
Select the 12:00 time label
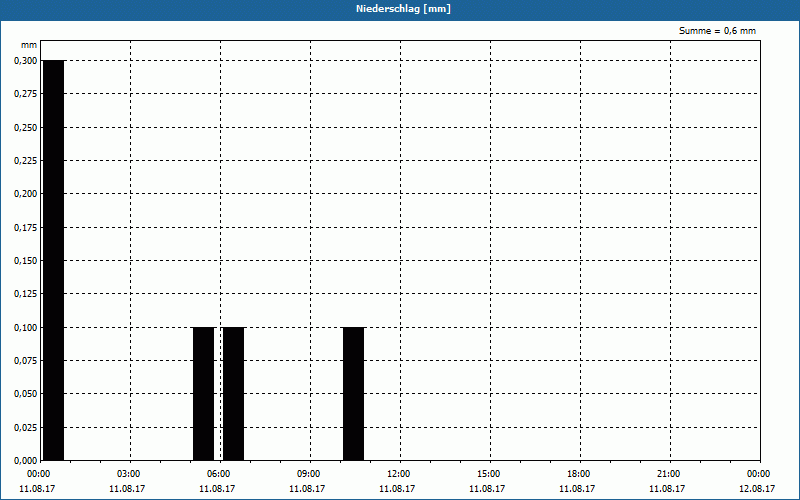click(x=399, y=474)
